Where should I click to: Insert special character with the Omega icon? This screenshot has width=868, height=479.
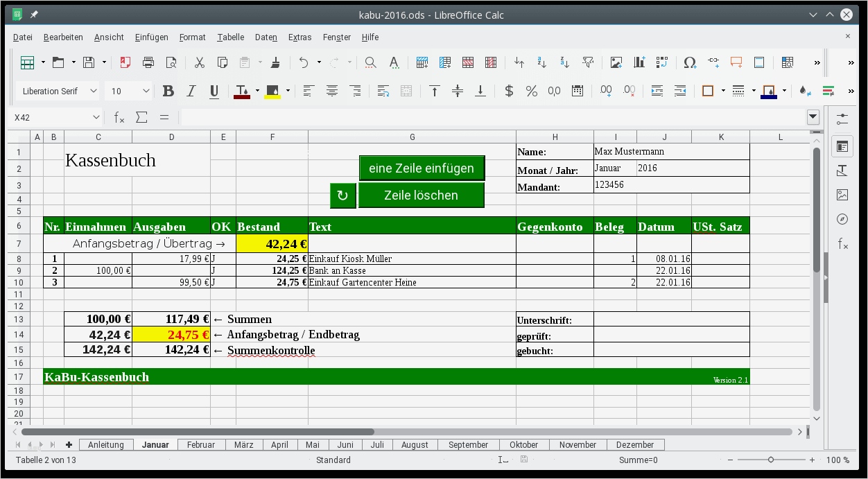(x=689, y=62)
